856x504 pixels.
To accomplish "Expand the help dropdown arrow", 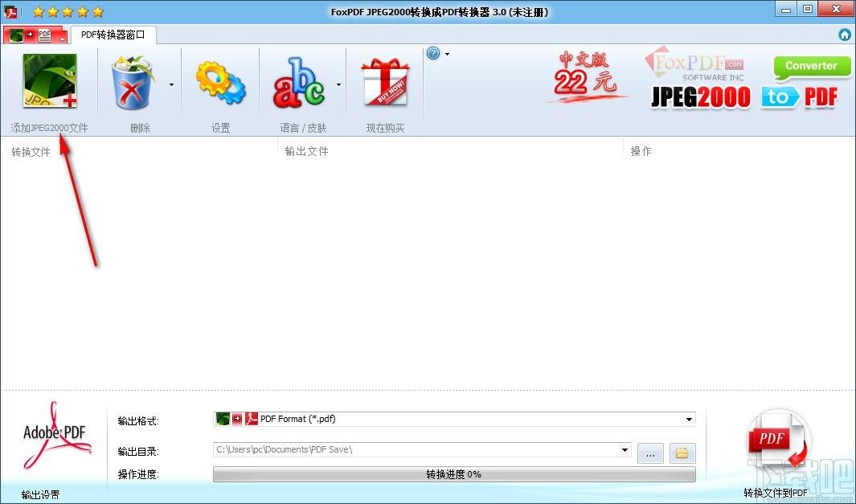I will coord(447,54).
